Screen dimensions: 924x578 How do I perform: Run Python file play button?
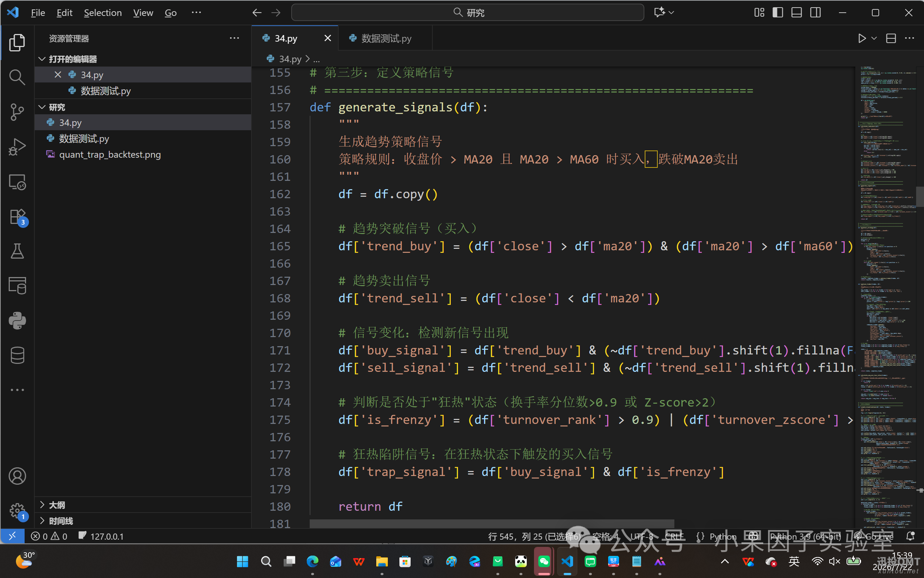[862, 38]
